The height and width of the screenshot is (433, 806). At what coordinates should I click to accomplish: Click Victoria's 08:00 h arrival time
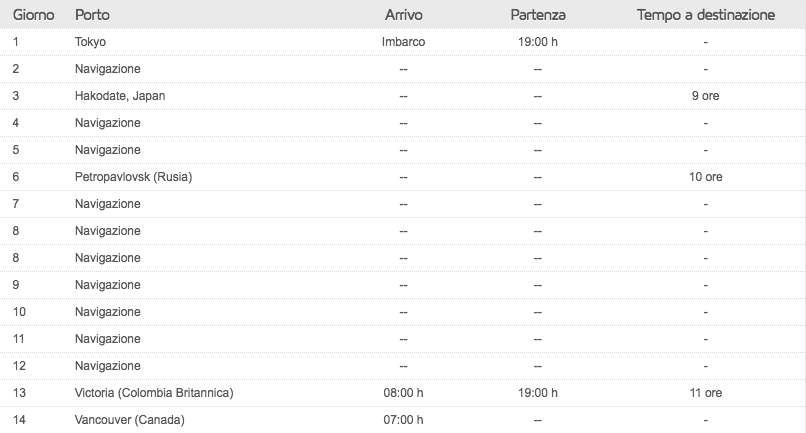tap(403, 393)
